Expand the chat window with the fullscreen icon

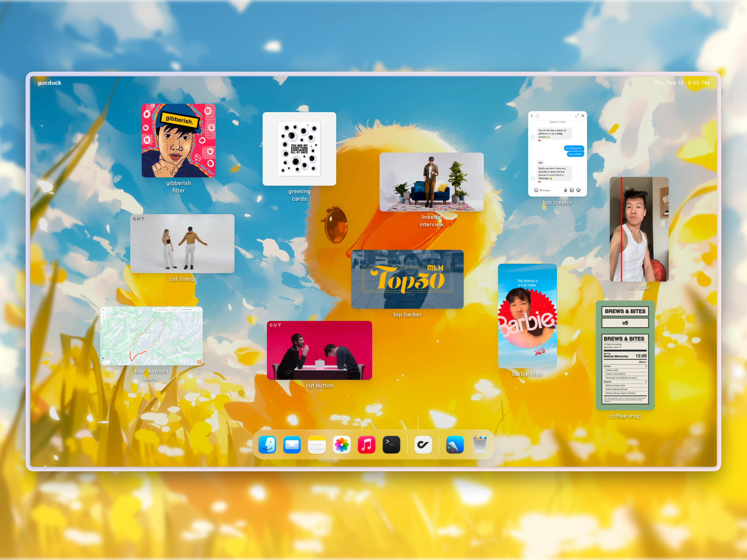click(x=577, y=116)
